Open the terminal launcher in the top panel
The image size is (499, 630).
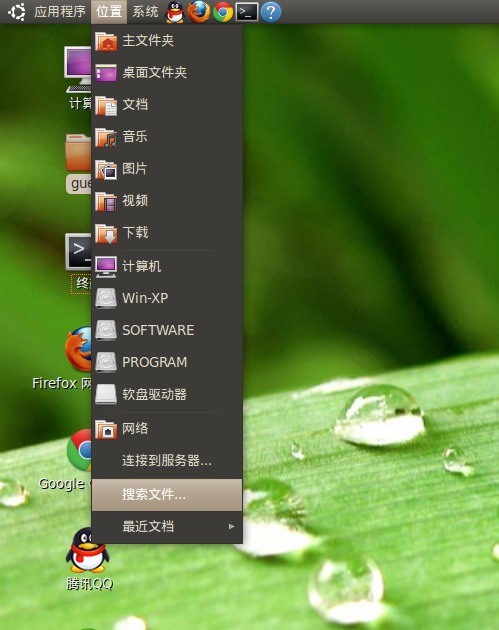[246, 12]
